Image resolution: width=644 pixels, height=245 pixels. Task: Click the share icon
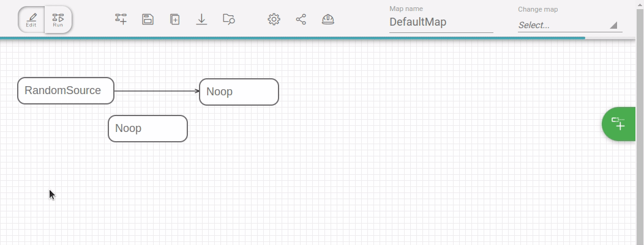point(301,20)
